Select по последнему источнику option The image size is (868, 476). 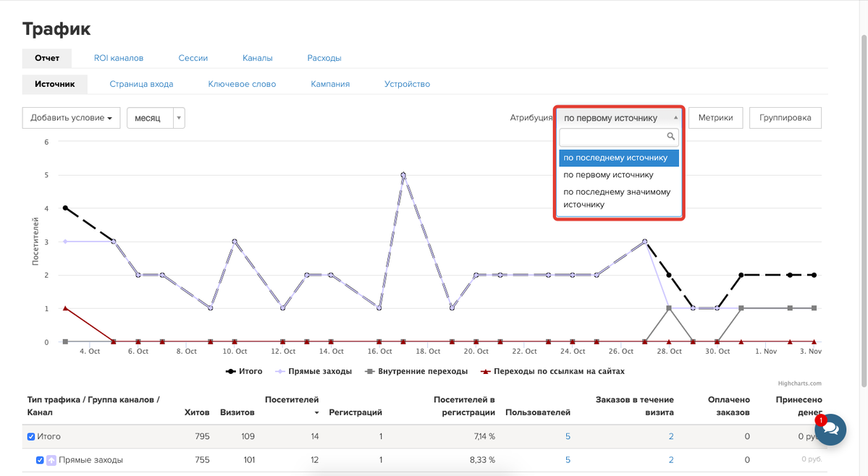coord(619,158)
